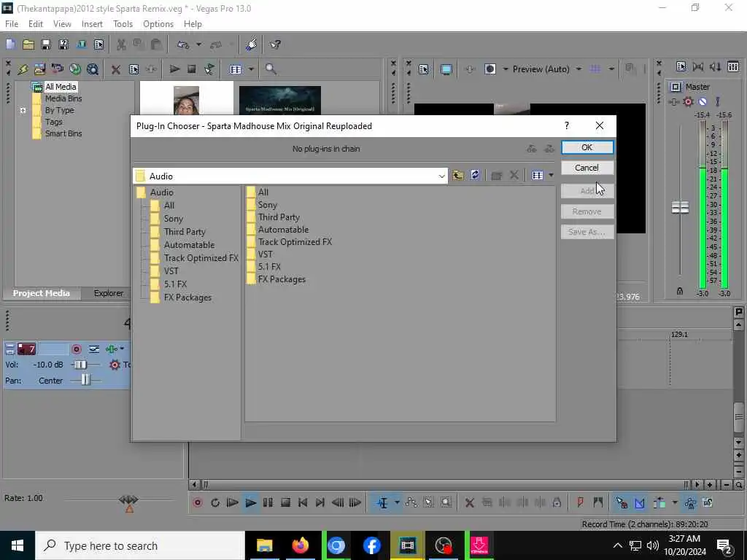
Task: Toggle Arm for Record on track 7
Action: [76, 349]
